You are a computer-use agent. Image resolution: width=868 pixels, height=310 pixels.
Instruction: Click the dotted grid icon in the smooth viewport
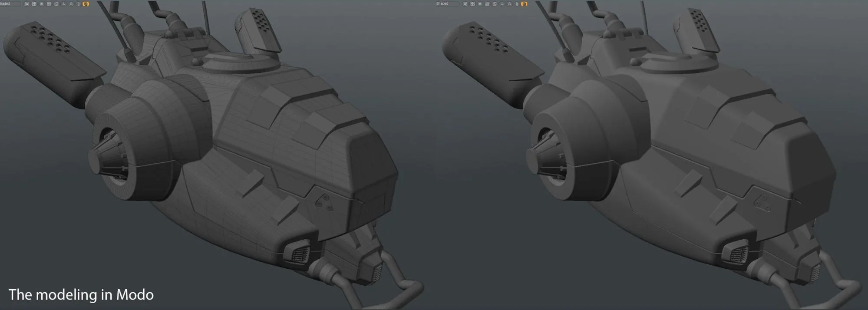pos(465,4)
